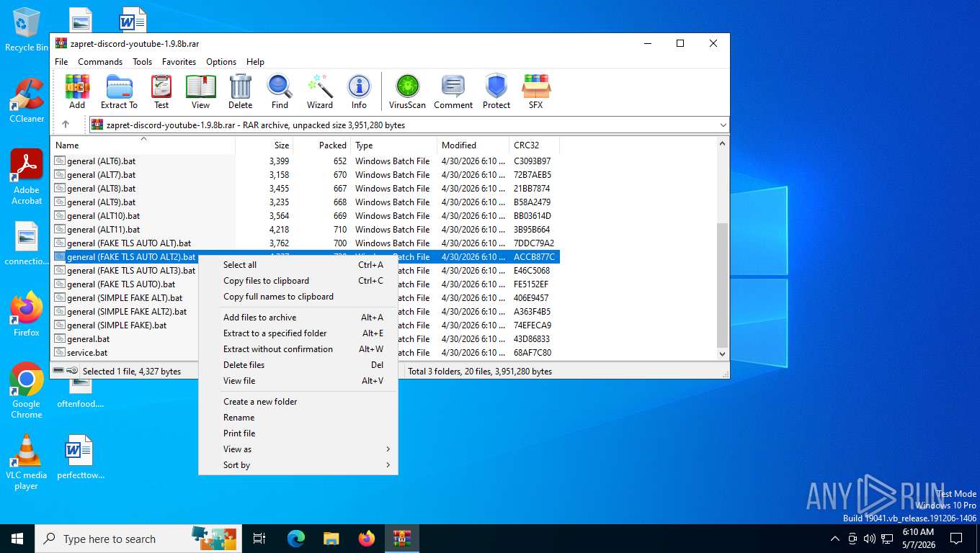Choose Copy files to clipboard
The width and height of the screenshot is (980, 553).
pyautogui.click(x=298, y=281)
